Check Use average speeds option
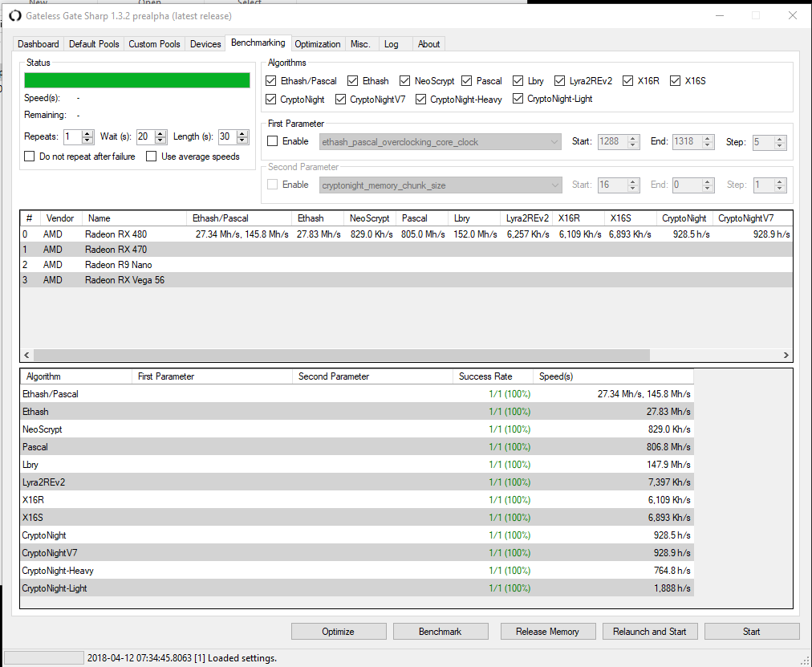Screen dimensions: 812x667 (151, 157)
